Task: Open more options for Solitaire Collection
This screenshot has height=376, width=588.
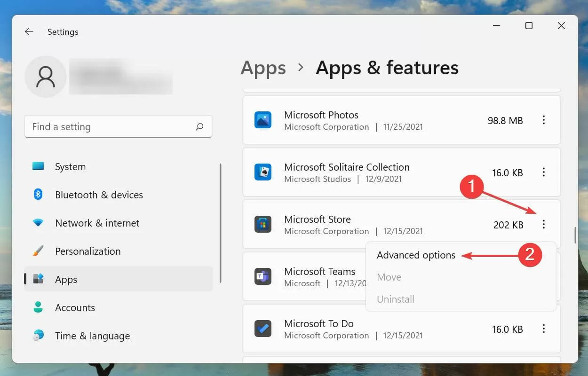Action: click(544, 172)
